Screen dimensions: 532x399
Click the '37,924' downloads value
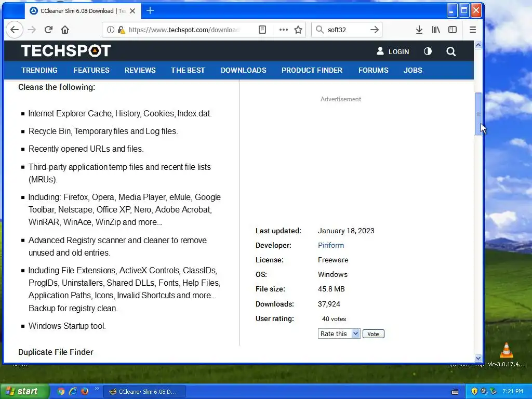coord(329,304)
